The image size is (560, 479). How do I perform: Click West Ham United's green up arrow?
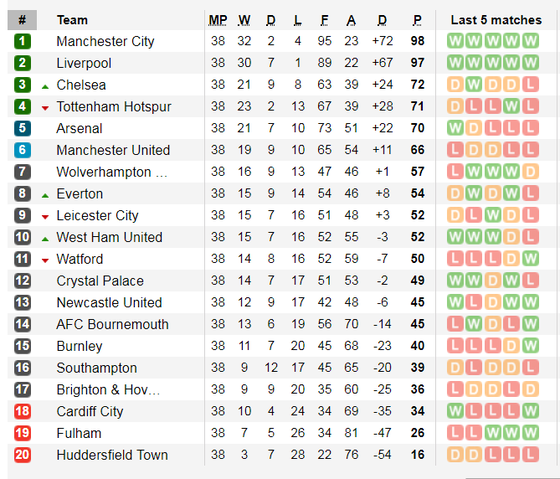point(45,239)
